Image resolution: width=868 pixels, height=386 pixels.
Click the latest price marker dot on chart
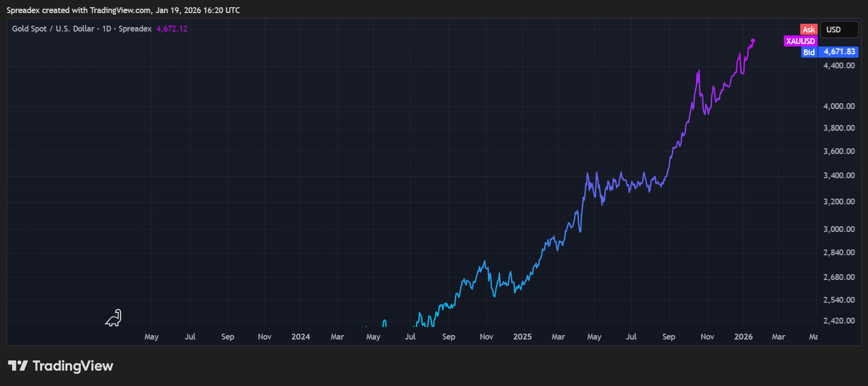pos(753,41)
